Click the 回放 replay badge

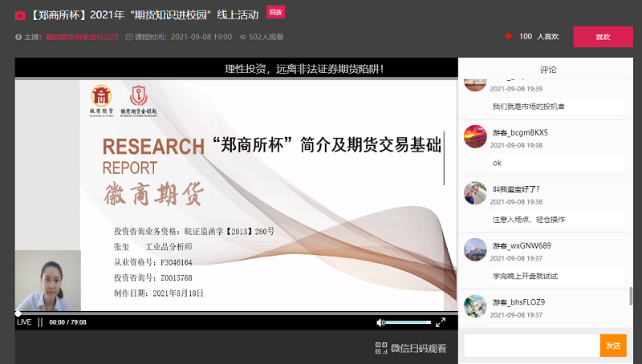pyautogui.click(x=275, y=12)
